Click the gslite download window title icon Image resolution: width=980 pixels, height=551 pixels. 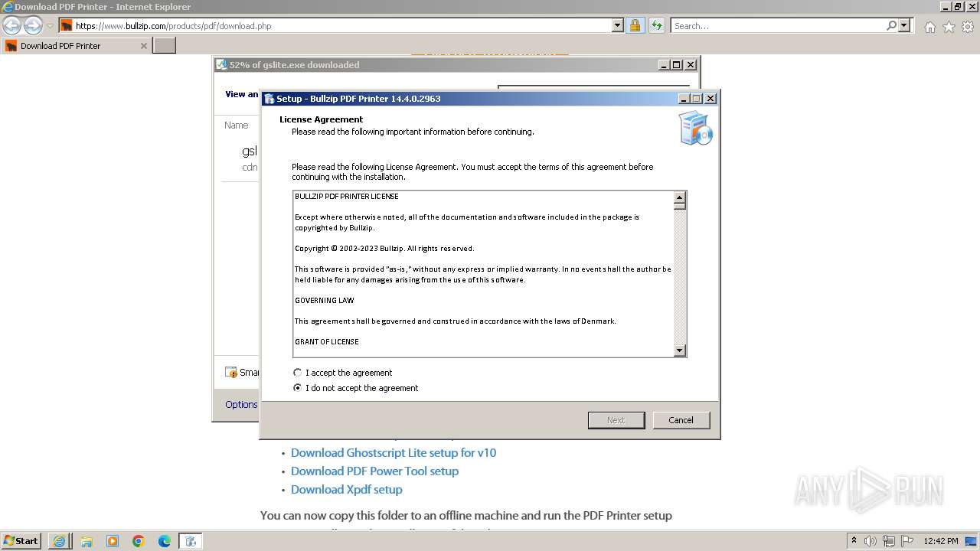pos(221,65)
